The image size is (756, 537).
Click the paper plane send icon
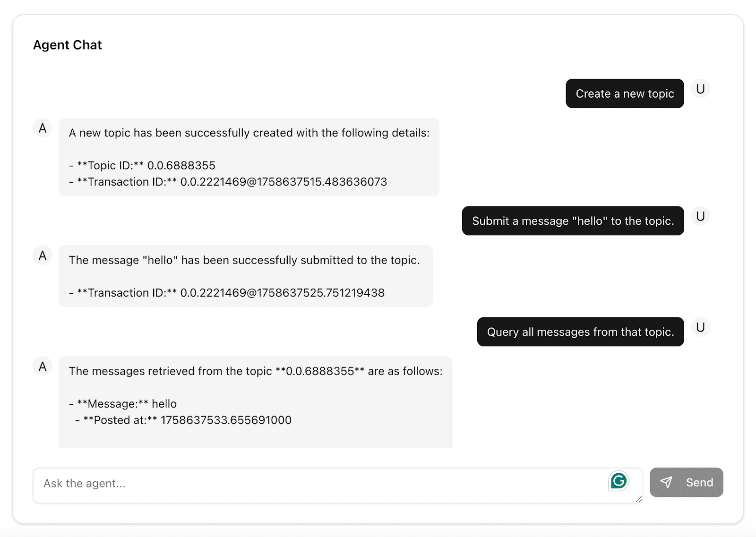(x=666, y=482)
